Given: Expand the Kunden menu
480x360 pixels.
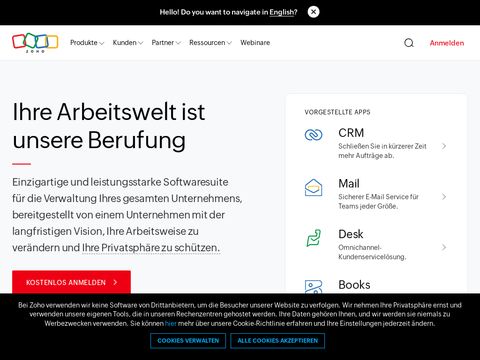Looking at the screenshot, I should (128, 43).
